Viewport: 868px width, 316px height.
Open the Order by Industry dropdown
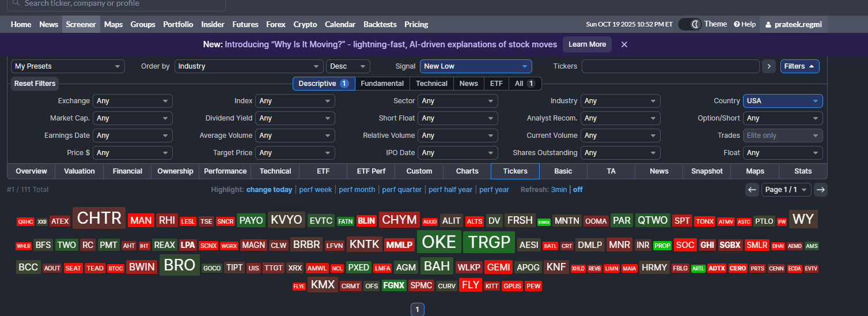click(249, 66)
